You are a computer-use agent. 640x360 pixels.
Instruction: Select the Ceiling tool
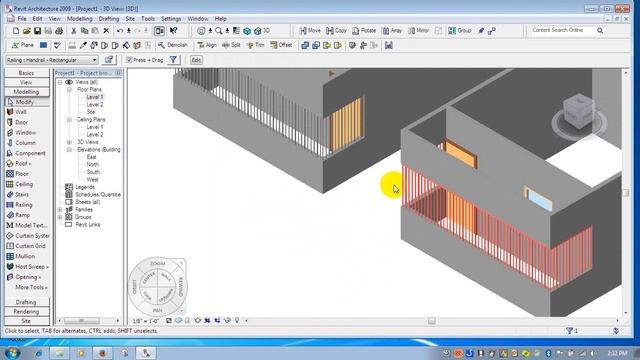coord(20,184)
